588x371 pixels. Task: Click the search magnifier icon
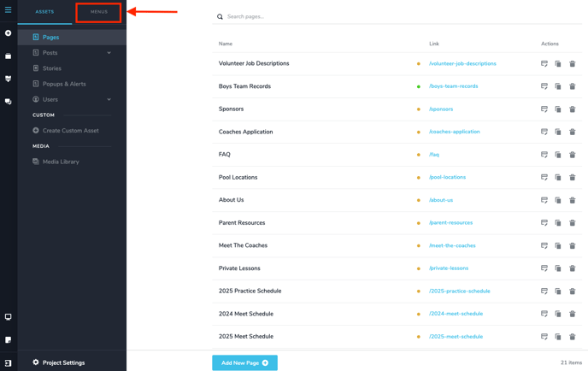[x=220, y=16]
